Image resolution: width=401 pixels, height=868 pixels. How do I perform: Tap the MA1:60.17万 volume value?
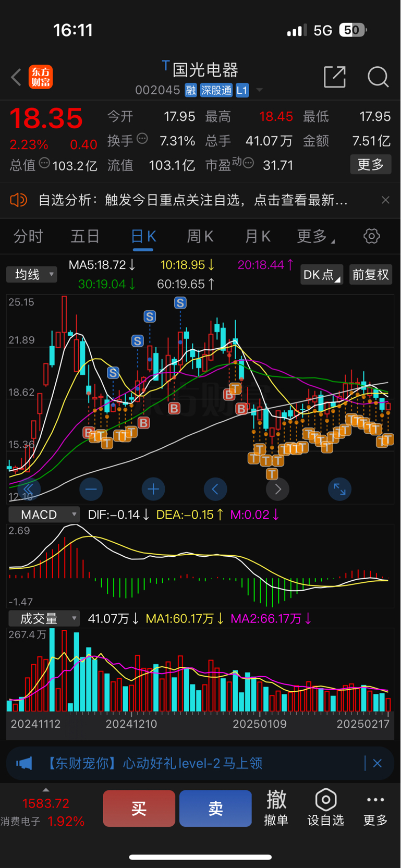pyautogui.click(x=185, y=619)
